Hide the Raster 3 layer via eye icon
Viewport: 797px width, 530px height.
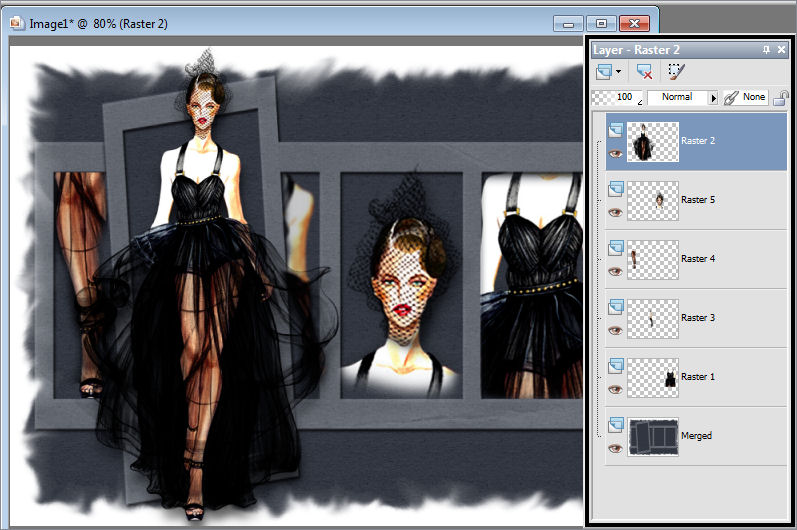tap(616, 330)
